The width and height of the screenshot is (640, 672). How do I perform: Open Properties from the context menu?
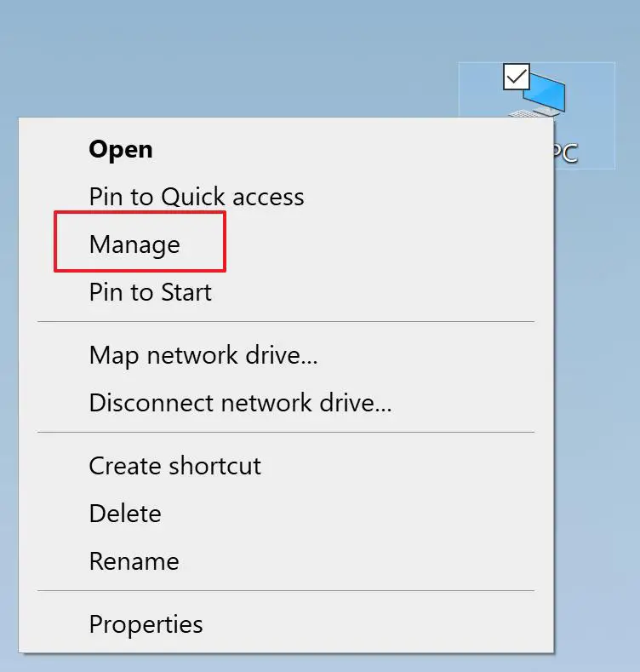tap(146, 624)
